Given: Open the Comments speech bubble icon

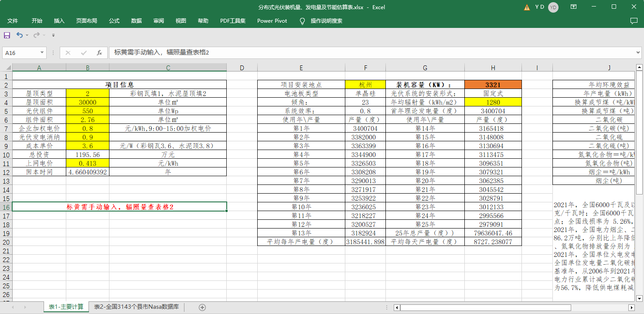Looking at the screenshot, I should coord(634,21).
